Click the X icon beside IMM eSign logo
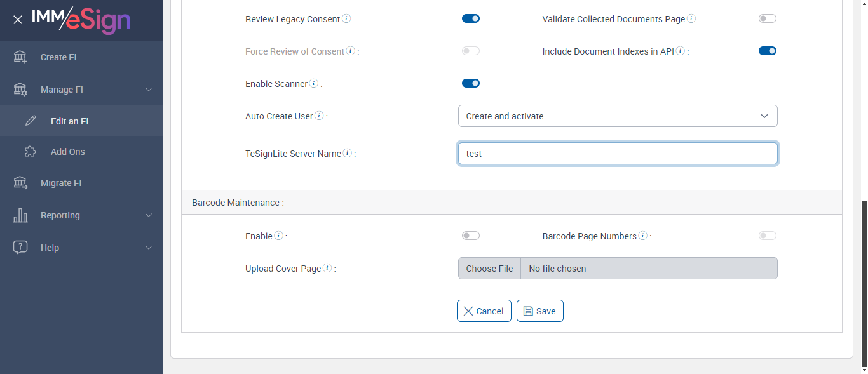 (18, 20)
